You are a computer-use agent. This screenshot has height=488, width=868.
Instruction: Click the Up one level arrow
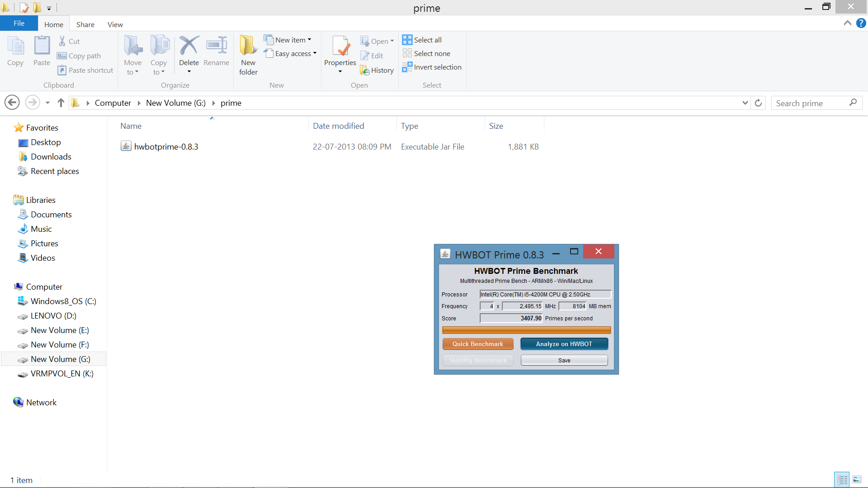coord(61,103)
